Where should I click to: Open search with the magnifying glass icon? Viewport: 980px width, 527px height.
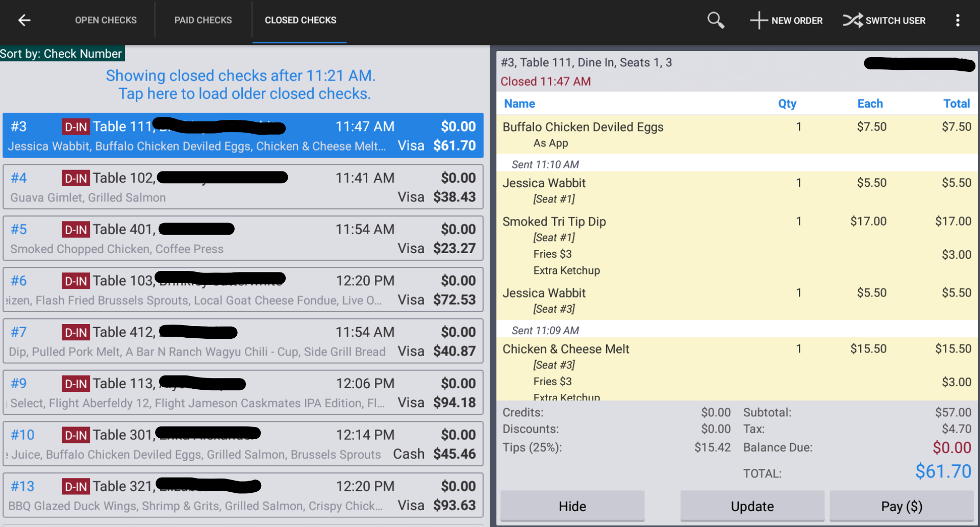(716, 20)
